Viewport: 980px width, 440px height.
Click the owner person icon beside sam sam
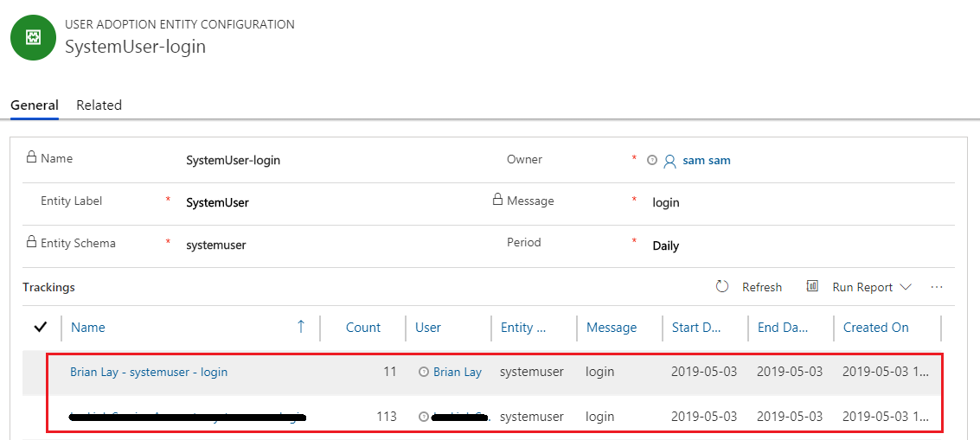tap(669, 161)
